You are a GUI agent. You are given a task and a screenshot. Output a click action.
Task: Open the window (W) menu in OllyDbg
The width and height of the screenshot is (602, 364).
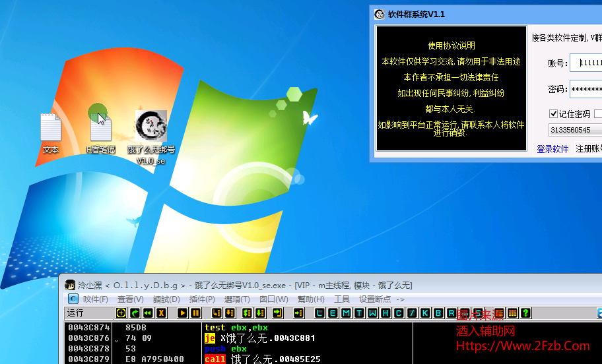click(x=274, y=299)
